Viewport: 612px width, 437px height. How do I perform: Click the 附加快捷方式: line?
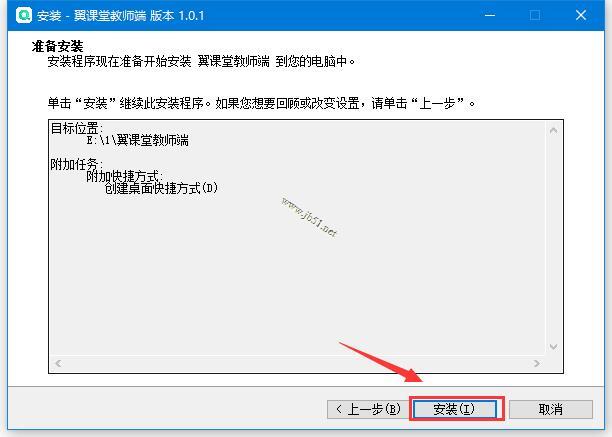coord(124,176)
